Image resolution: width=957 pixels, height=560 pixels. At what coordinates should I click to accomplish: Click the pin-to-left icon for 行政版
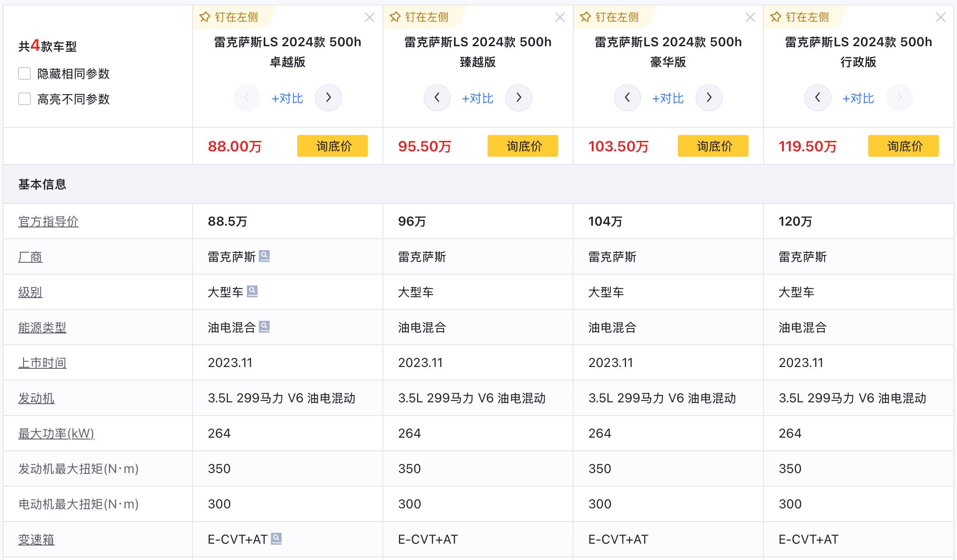776,17
